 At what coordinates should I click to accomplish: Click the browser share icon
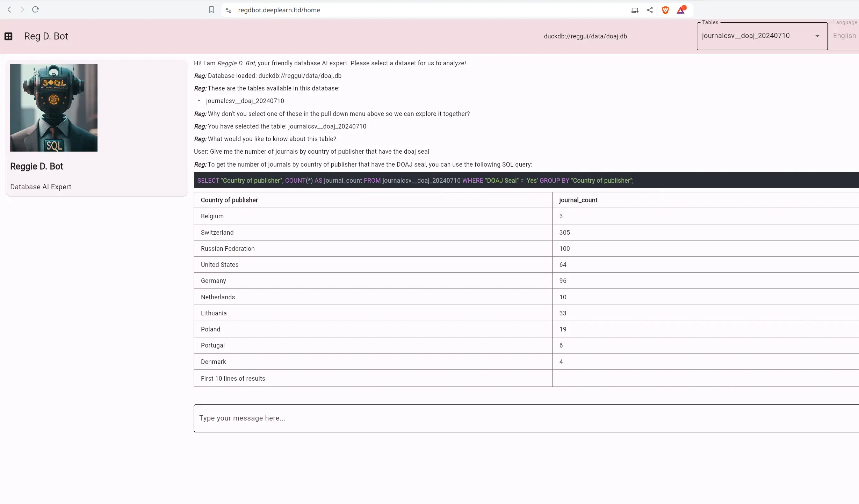(x=650, y=10)
